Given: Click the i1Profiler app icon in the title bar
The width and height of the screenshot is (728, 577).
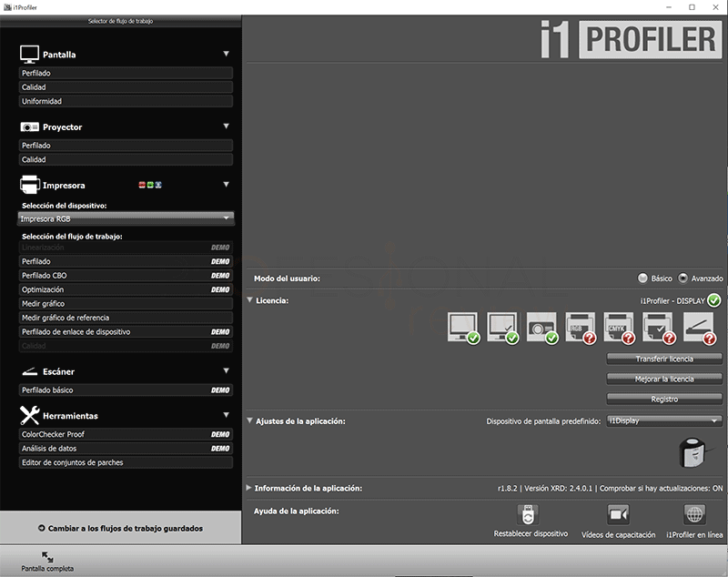Looking at the screenshot, I should (x=7, y=7).
